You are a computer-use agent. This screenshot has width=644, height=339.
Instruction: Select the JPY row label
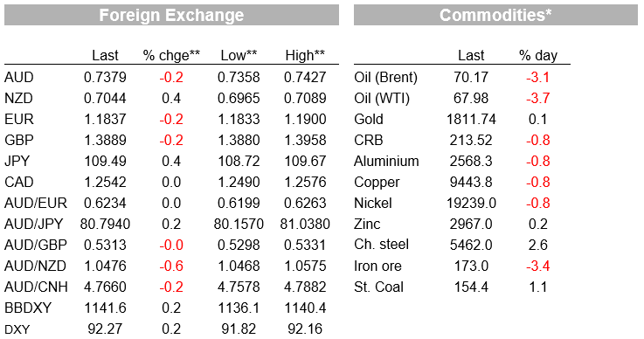click(17, 161)
